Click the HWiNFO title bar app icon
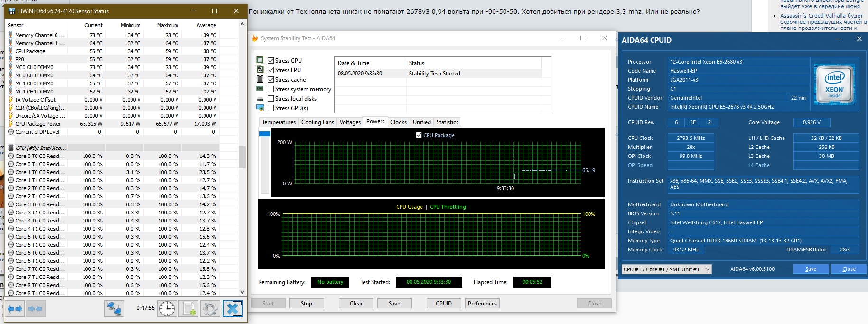 (11, 11)
